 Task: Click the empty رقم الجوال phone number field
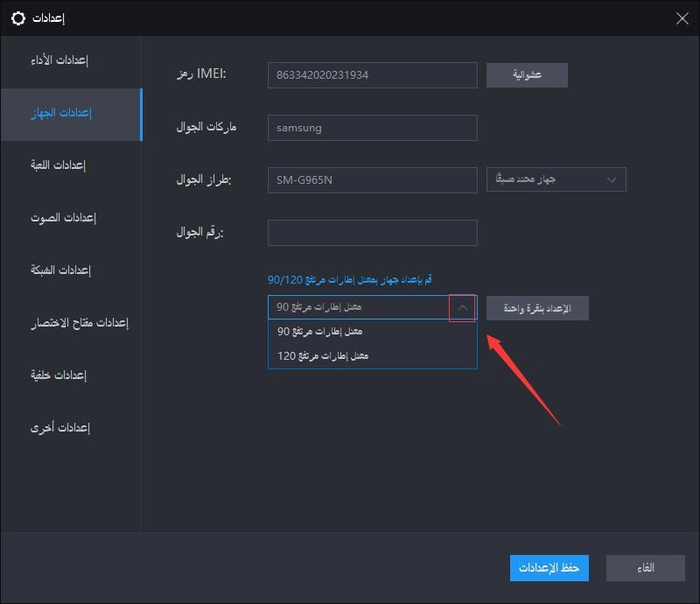click(x=373, y=233)
